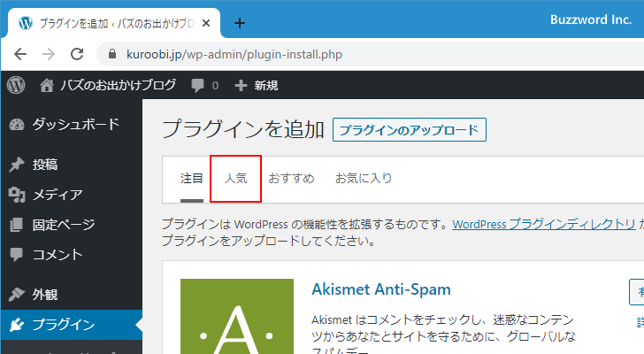The width and height of the screenshot is (644, 354).
Task: Switch to the おすすめ tab
Action: tap(291, 178)
